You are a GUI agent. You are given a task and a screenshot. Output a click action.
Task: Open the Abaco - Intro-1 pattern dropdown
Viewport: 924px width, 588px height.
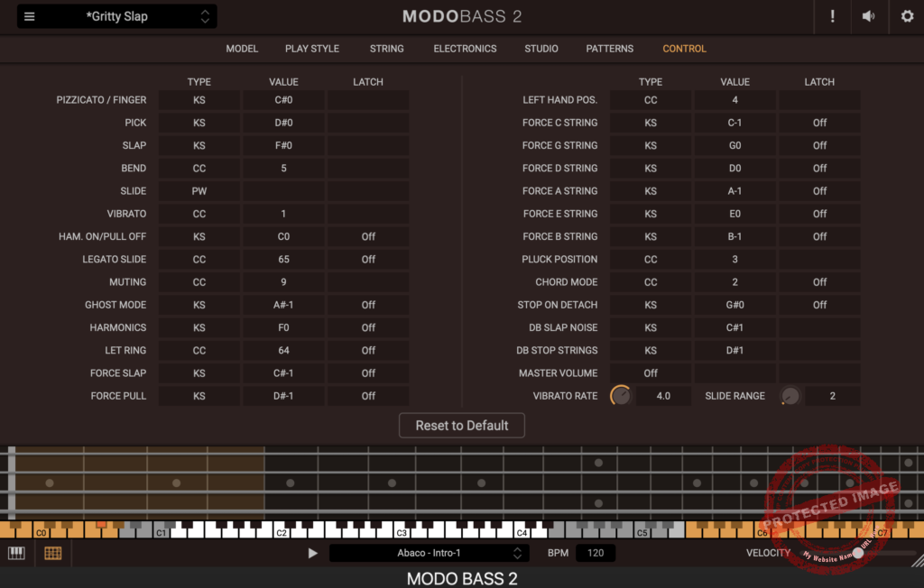(429, 553)
